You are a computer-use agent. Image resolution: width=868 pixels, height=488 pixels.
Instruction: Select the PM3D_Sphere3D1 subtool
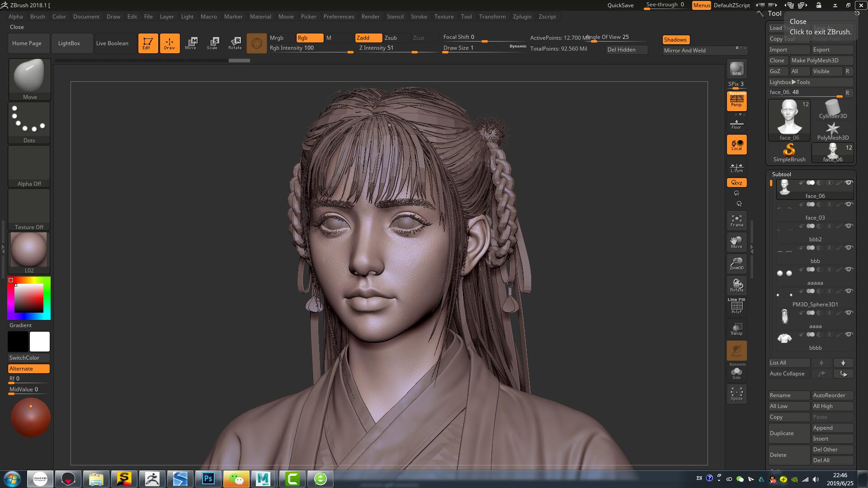[815, 298]
